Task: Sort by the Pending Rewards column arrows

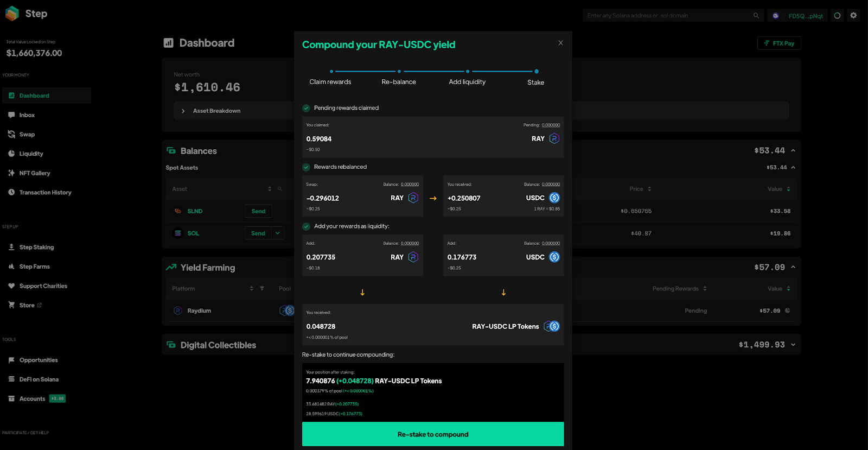Action: (x=705, y=288)
